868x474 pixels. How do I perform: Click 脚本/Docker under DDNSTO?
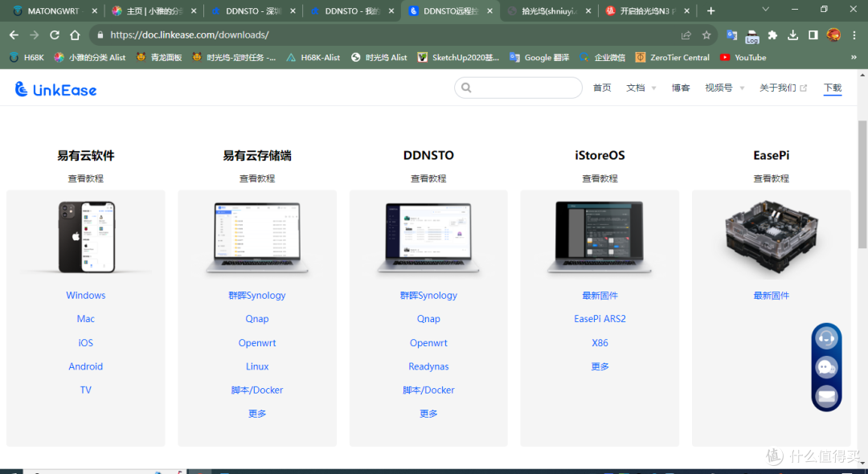click(428, 390)
